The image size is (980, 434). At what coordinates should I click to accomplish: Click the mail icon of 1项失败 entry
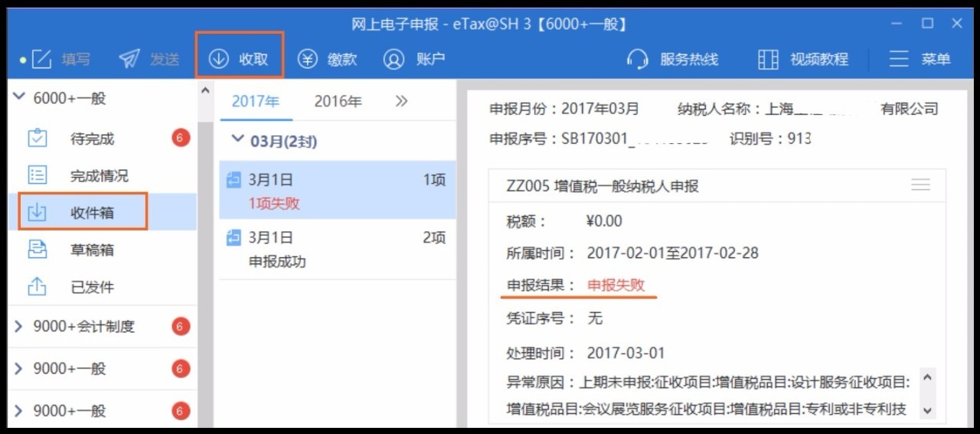234,181
